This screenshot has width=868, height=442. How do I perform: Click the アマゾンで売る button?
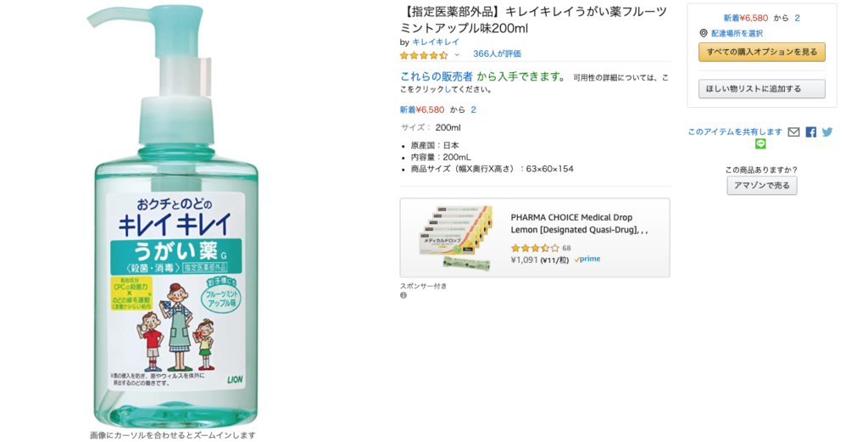pyautogui.click(x=762, y=186)
